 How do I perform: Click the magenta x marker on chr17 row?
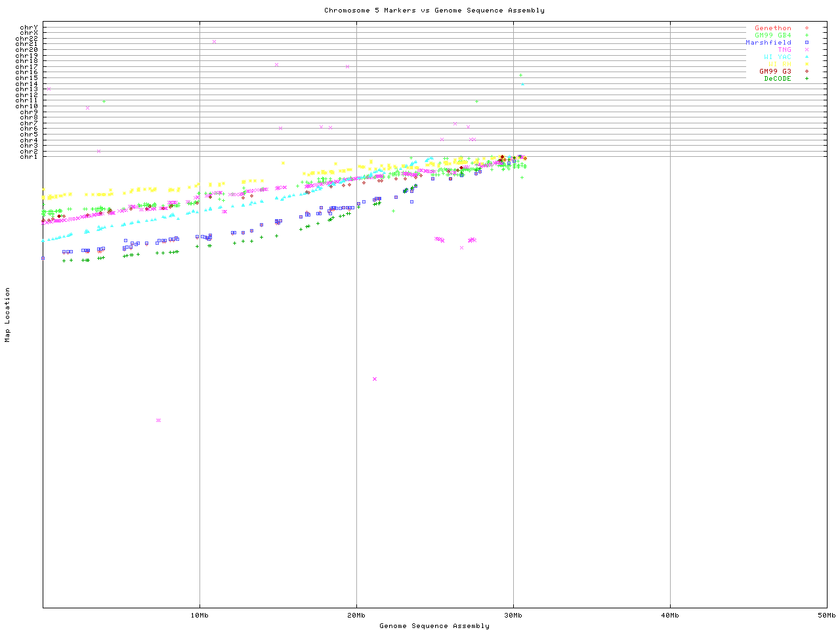[x=347, y=66]
